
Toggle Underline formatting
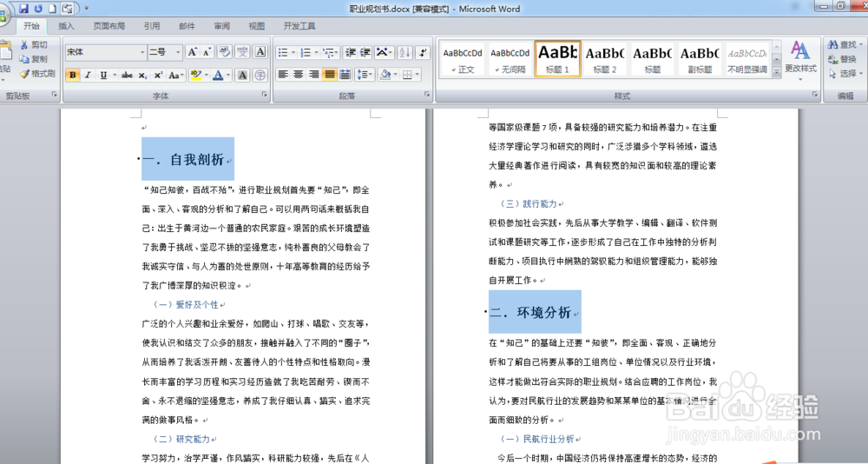pos(103,75)
